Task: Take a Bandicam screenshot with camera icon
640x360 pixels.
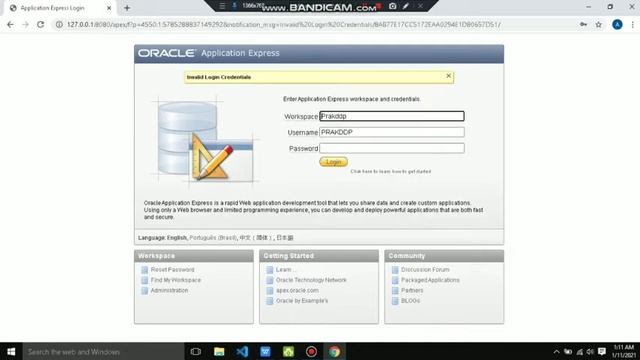Action: click(x=392, y=6)
